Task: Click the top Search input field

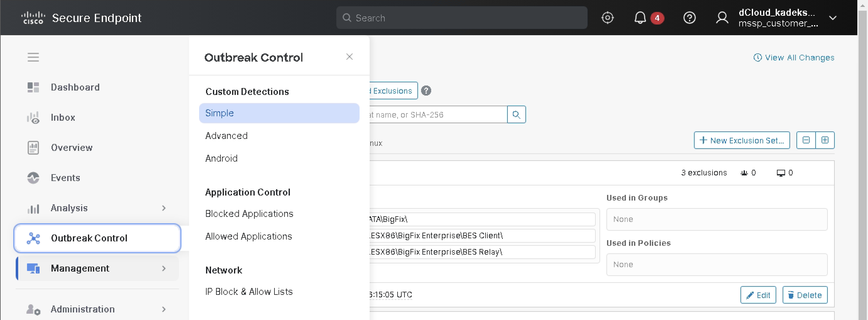Action: click(462, 18)
